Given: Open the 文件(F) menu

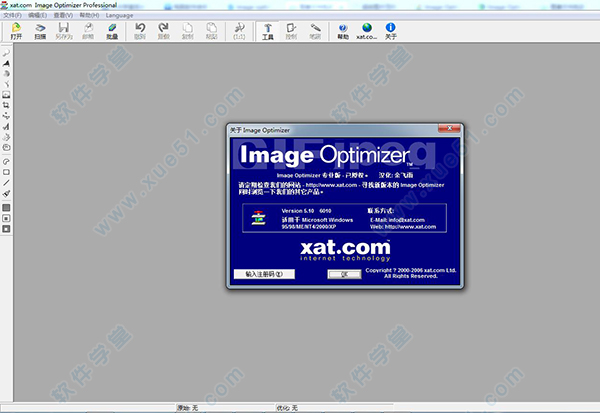Looking at the screenshot, I should point(13,15).
